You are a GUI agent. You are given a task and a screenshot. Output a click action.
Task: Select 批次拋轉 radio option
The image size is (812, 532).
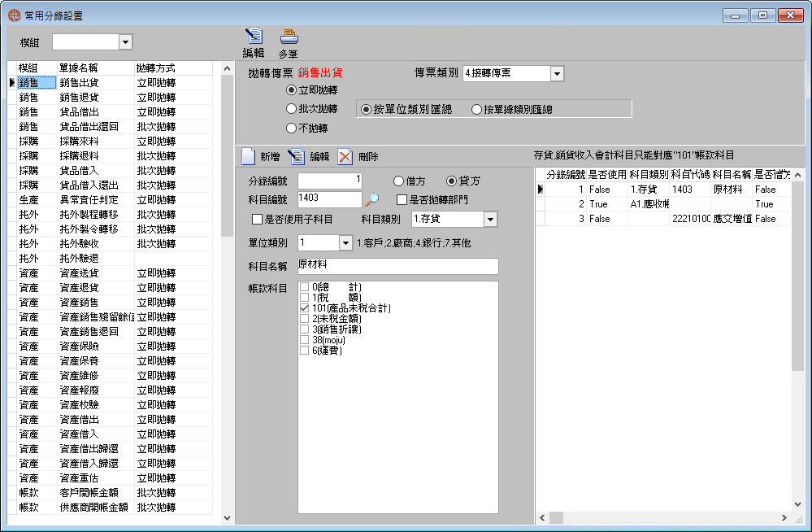point(291,109)
